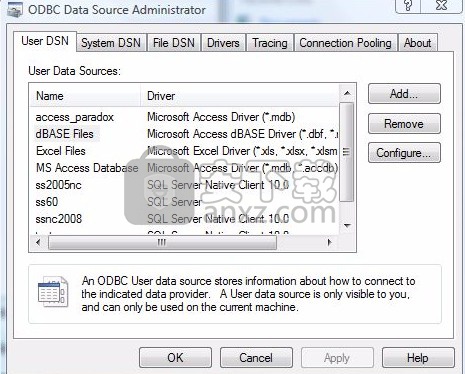Click the Native Client driver cell for ssnc2008
465x374 pixels.
click(x=218, y=219)
